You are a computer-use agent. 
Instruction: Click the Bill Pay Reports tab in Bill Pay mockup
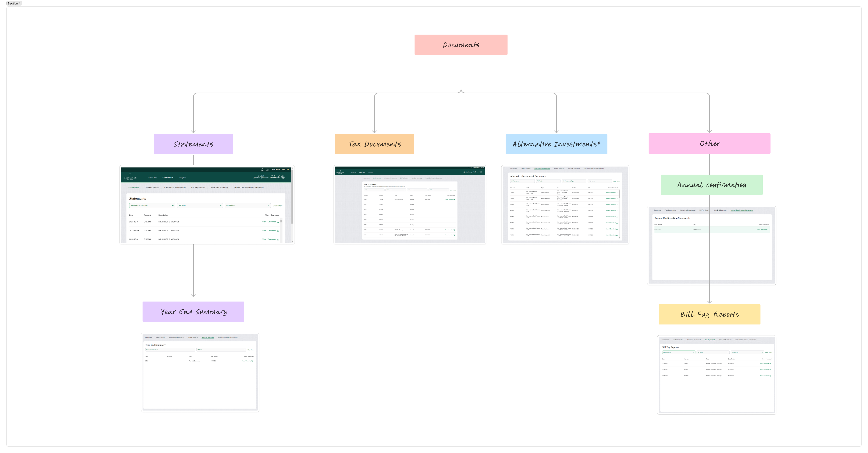point(710,340)
